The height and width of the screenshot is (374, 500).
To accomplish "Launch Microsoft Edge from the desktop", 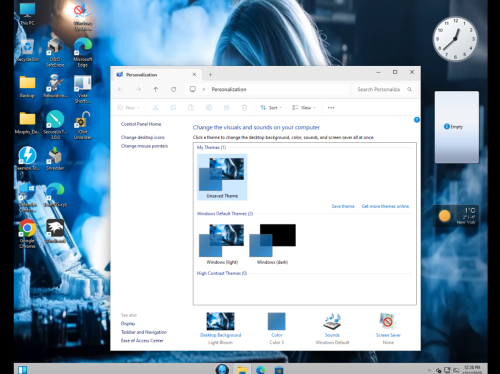I will click(83, 52).
